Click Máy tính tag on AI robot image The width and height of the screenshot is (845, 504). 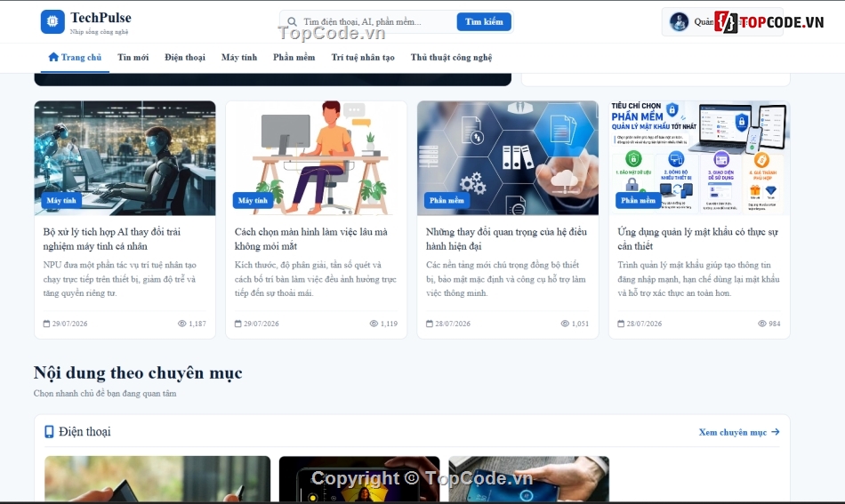pyautogui.click(x=61, y=200)
